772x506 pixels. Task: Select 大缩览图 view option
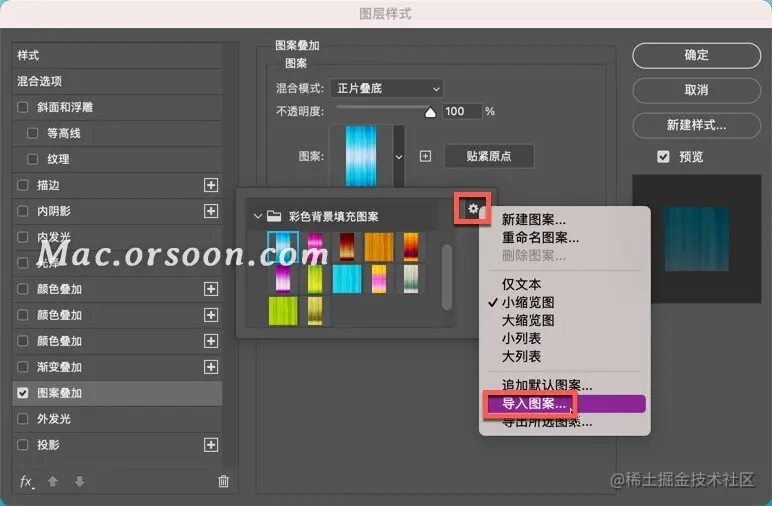[528, 320]
